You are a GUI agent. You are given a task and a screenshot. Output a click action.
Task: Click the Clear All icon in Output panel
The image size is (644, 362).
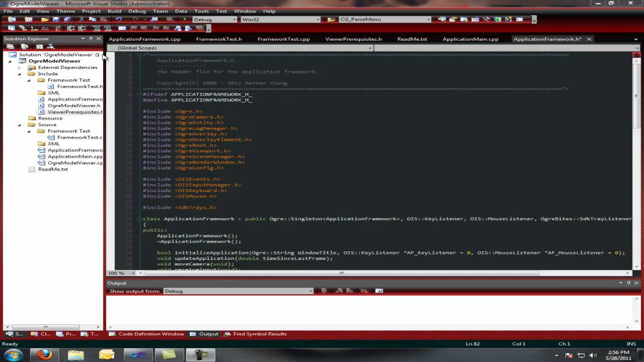click(x=365, y=291)
